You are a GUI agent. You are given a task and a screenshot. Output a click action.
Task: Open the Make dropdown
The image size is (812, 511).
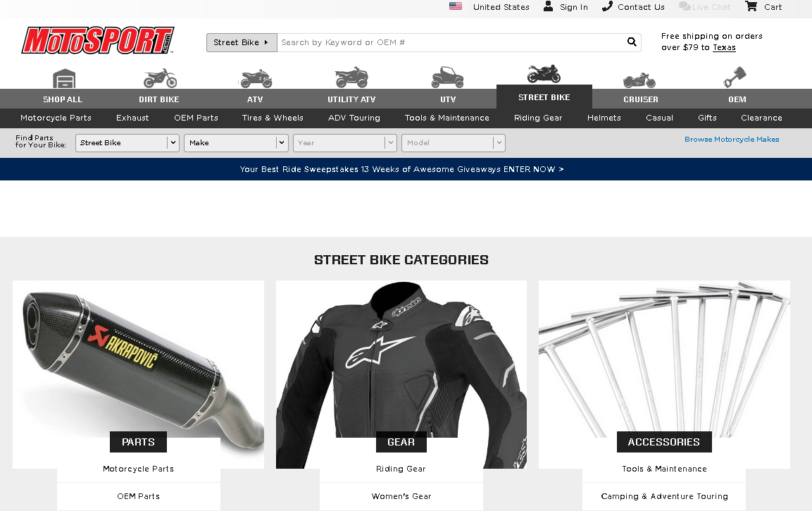tap(236, 143)
